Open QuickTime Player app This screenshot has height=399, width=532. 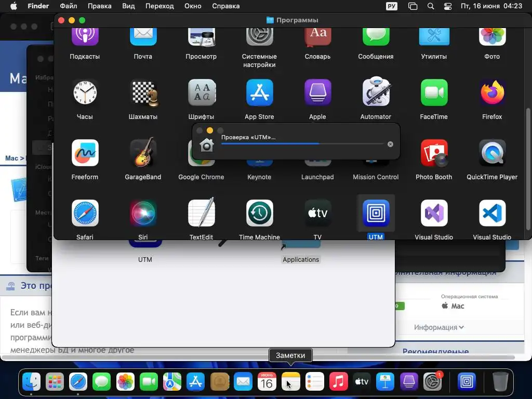[493, 153]
